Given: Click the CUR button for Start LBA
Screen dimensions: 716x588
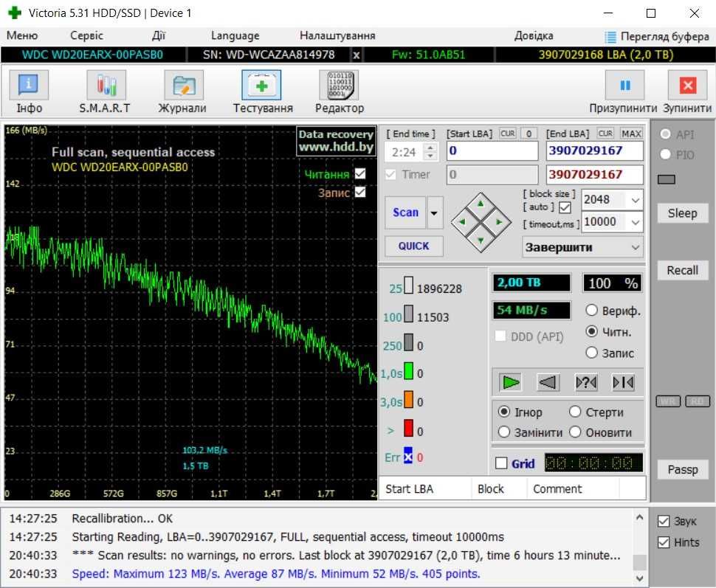Looking at the screenshot, I should coord(508,134).
